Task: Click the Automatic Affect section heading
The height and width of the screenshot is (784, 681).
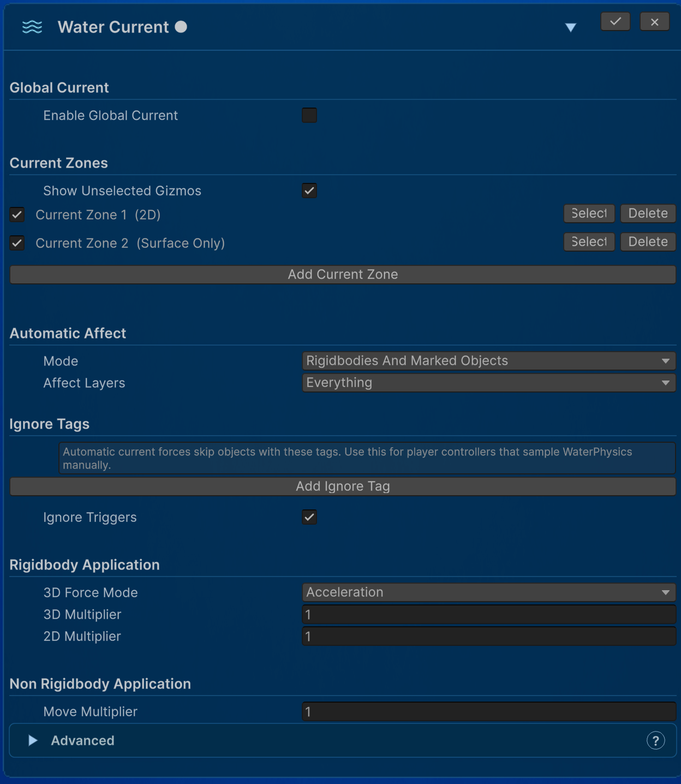Action: pyautogui.click(x=68, y=334)
